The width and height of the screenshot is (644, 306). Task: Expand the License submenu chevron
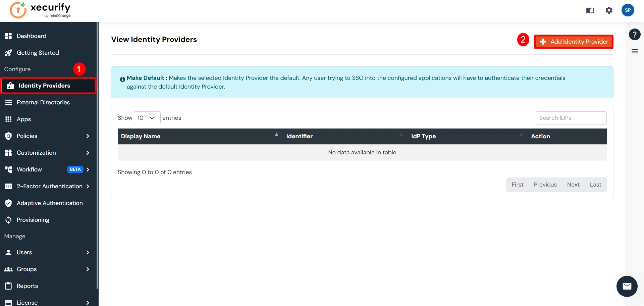(88, 302)
